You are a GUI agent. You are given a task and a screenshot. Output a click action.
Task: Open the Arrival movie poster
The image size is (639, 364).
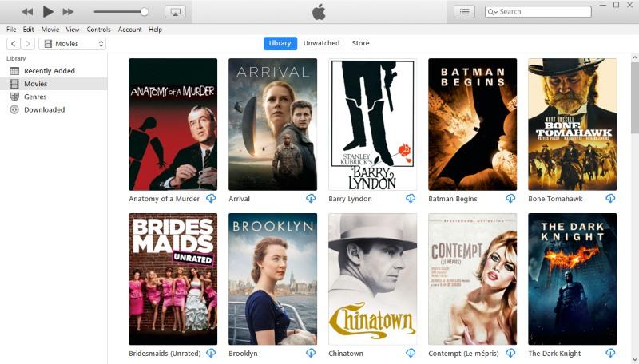(272, 125)
